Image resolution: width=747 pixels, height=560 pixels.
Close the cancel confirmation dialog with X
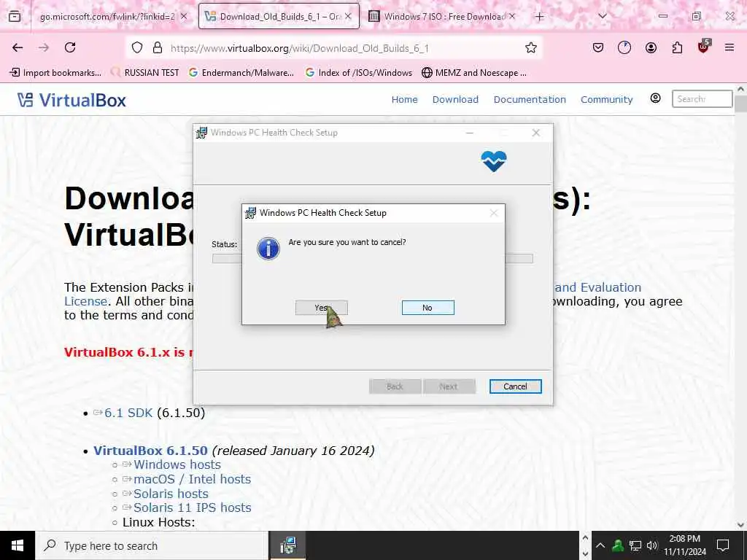(494, 213)
